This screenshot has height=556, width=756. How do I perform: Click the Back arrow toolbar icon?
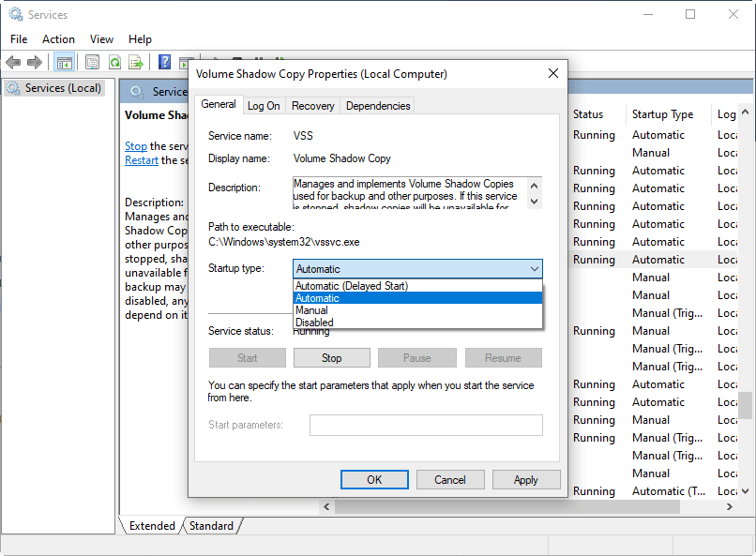[13, 62]
